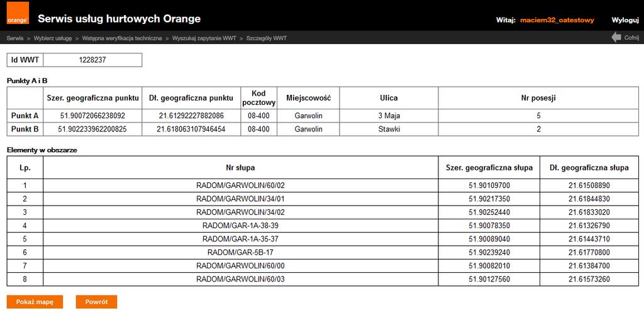This screenshot has height=313, width=644.
Task: Click Garwolin in Punkt A row
Action: point(308,116)
